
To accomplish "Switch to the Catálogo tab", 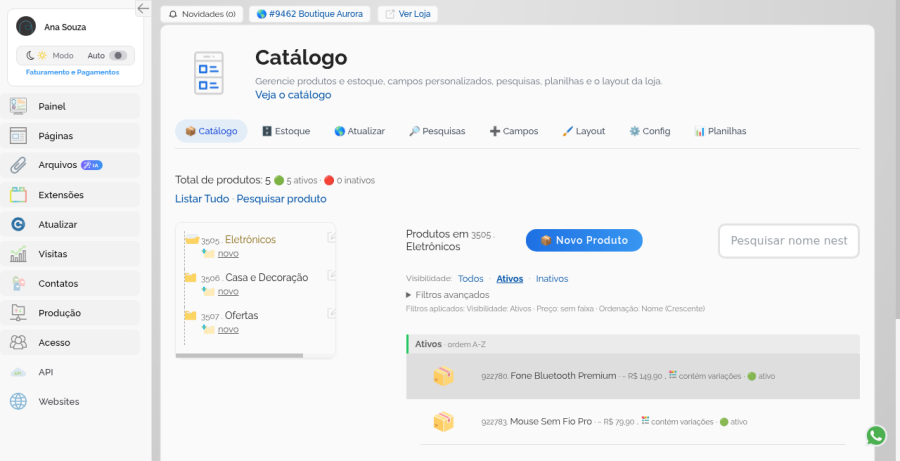I will pyautogui.click(x=211, y=131).
